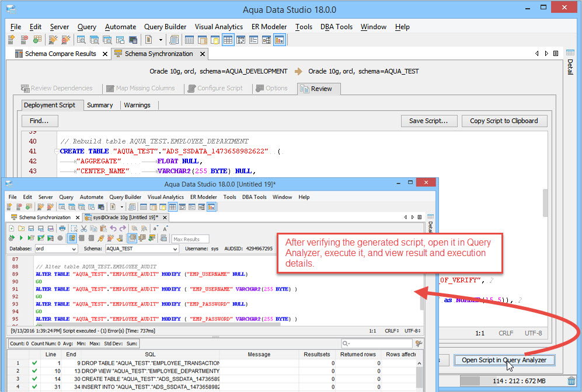Collapse the CREATE TABLE fold marker at line 41

(x=57, y=151)
